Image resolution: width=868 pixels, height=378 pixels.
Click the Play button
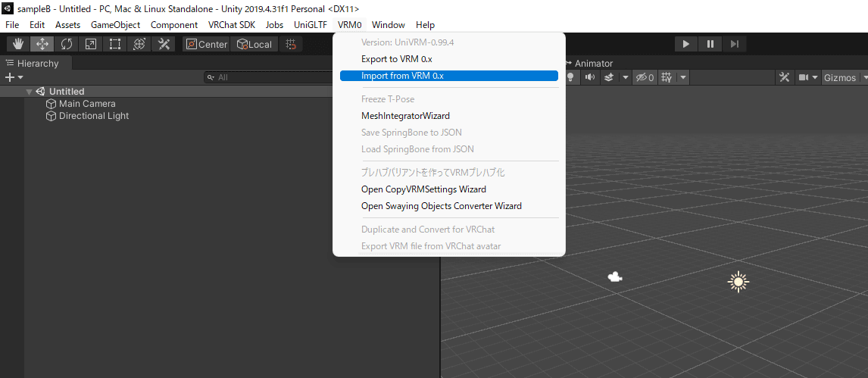click(x=686, y=44)
